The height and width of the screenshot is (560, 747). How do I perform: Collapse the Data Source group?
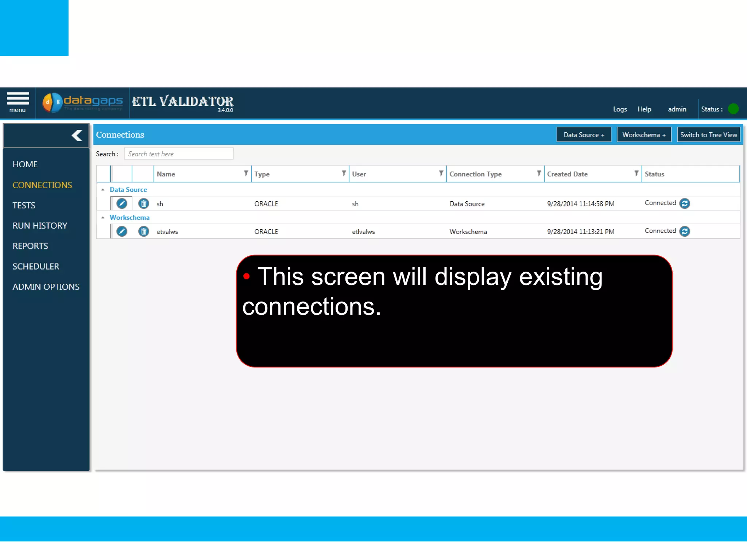(x=103, y=190)
